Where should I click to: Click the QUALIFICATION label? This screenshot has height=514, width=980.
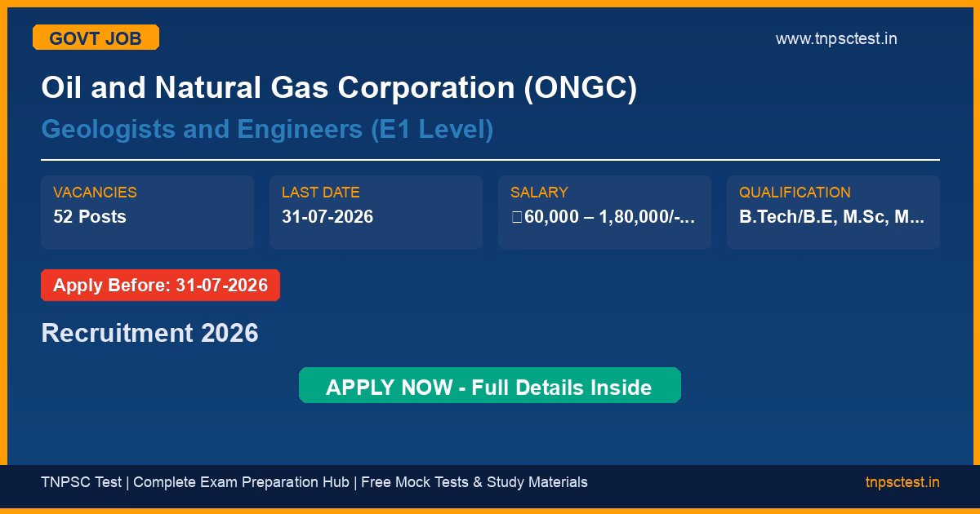(795, 193)
